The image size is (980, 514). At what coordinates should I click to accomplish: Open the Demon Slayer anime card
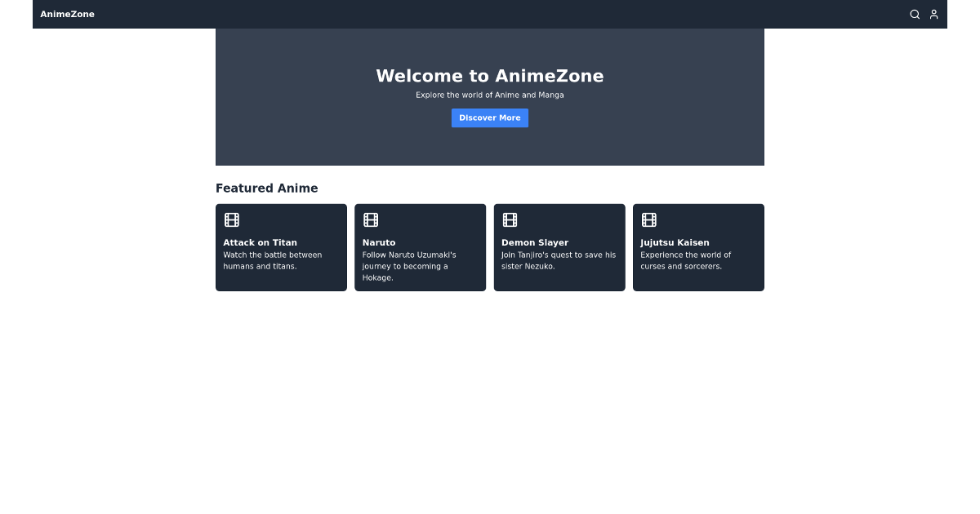(559, 247)
